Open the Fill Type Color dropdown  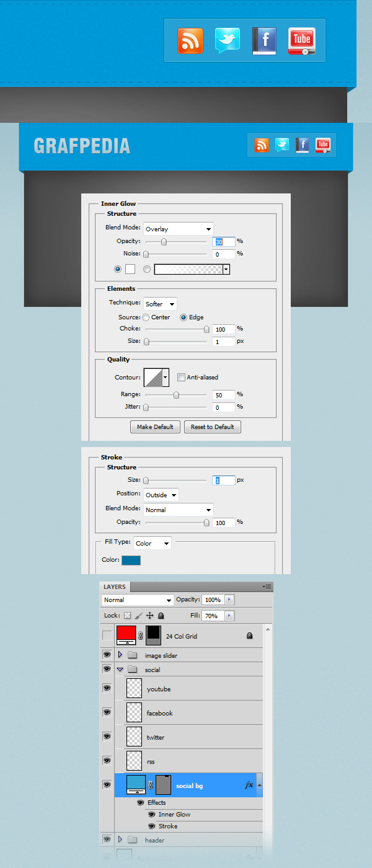153,543
